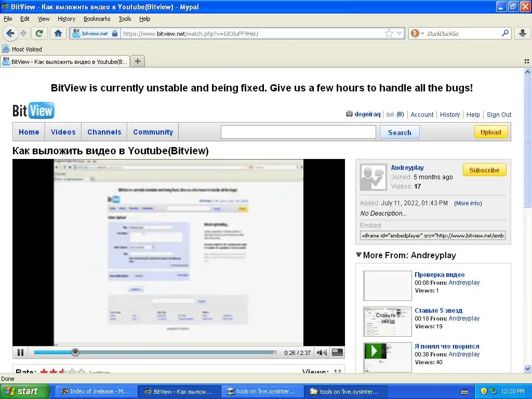The image size is (532, 399).
Task: Click the security shield tray icon
Action: pyautogui.click(x=484, y=391)
